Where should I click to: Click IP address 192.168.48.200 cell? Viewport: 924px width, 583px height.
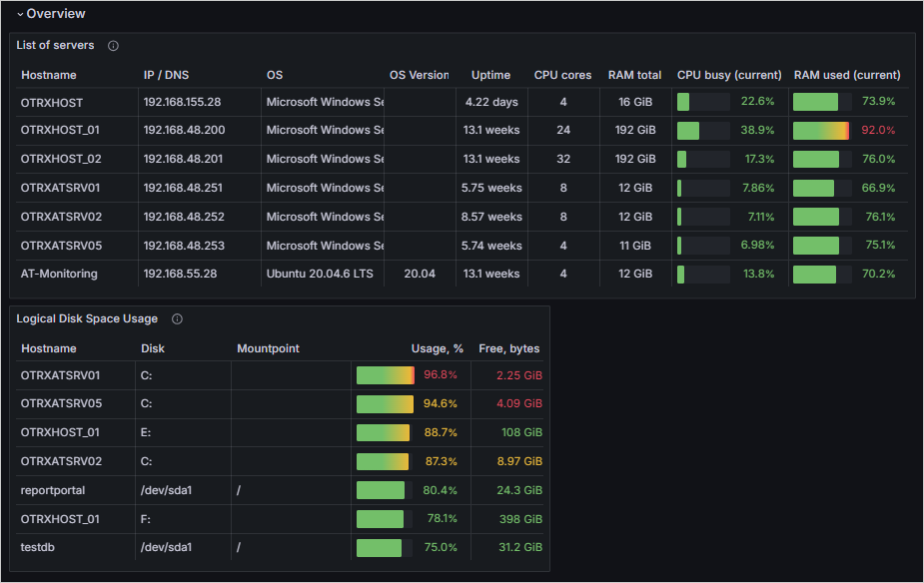(184, 131)
